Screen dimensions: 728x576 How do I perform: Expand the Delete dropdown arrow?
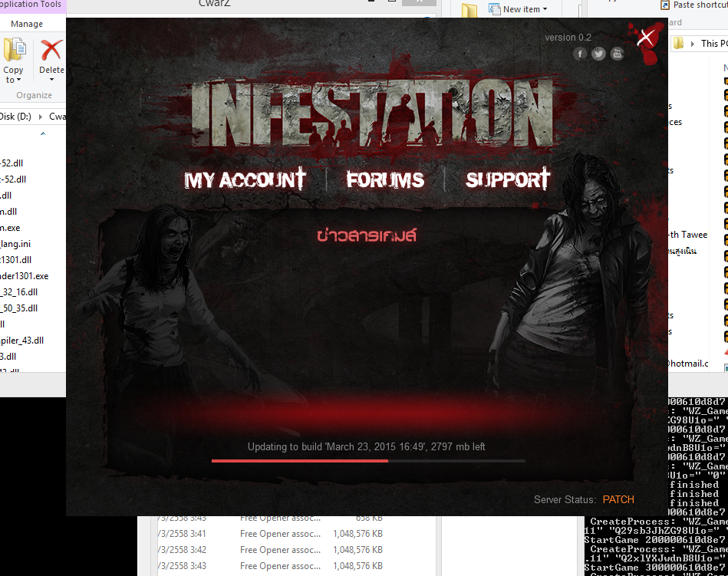coord(51,81)
